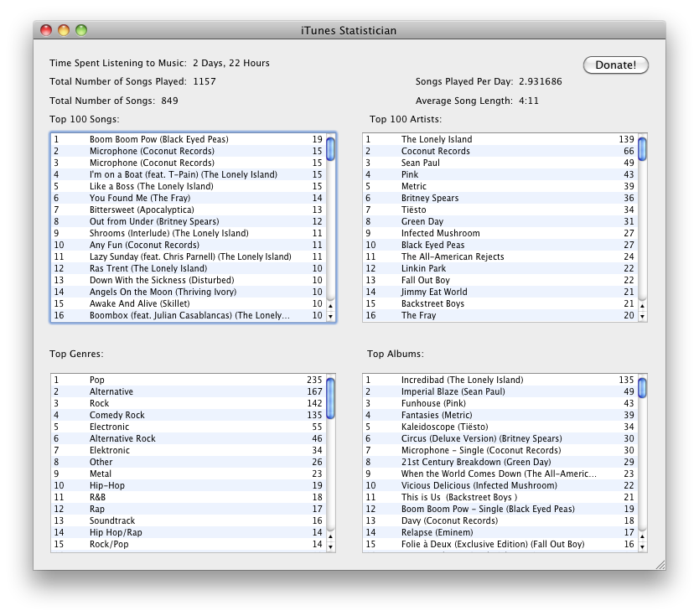
Task: Select the artist Infected Mushroom in Top Artists
Action: point(500,233)
